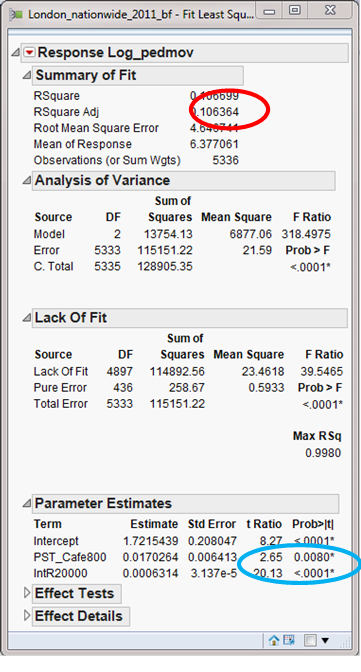Click Pure Error DF value 436

click(124, 388)
